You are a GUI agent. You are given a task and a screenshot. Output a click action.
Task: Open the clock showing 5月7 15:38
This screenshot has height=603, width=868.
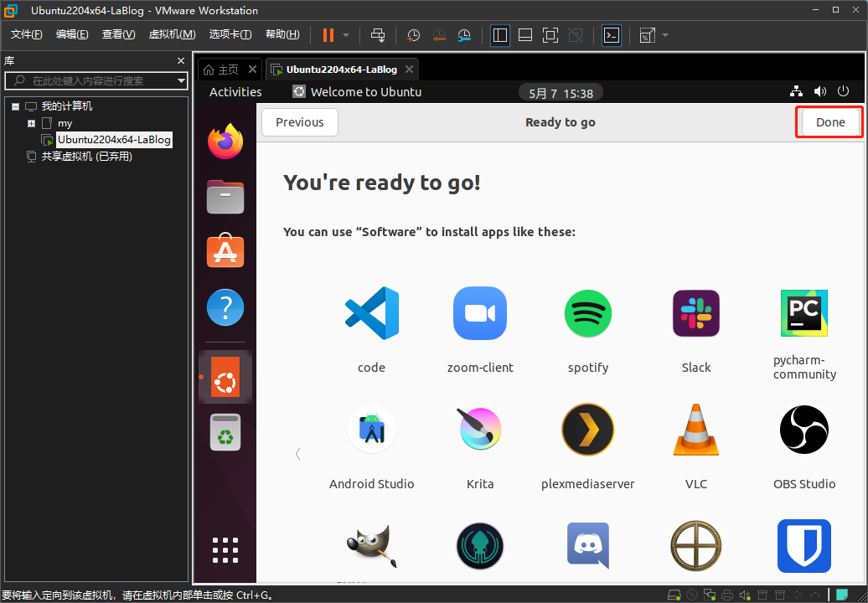click(x=561, y=93)
